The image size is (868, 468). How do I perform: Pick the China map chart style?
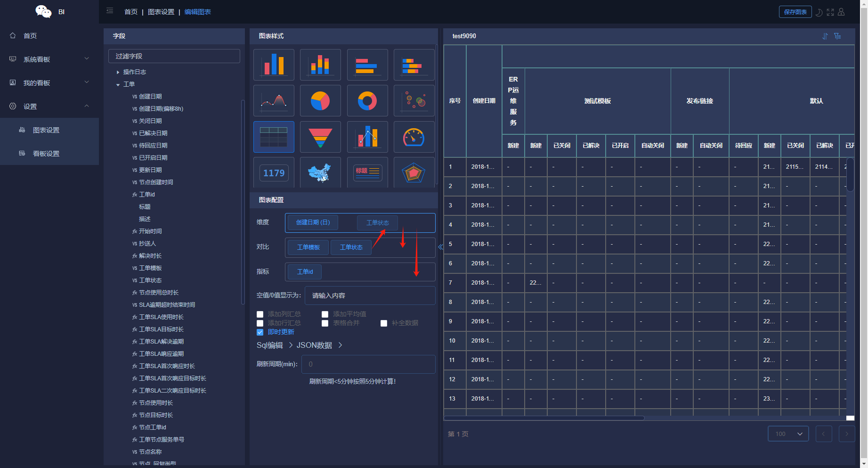320,172
